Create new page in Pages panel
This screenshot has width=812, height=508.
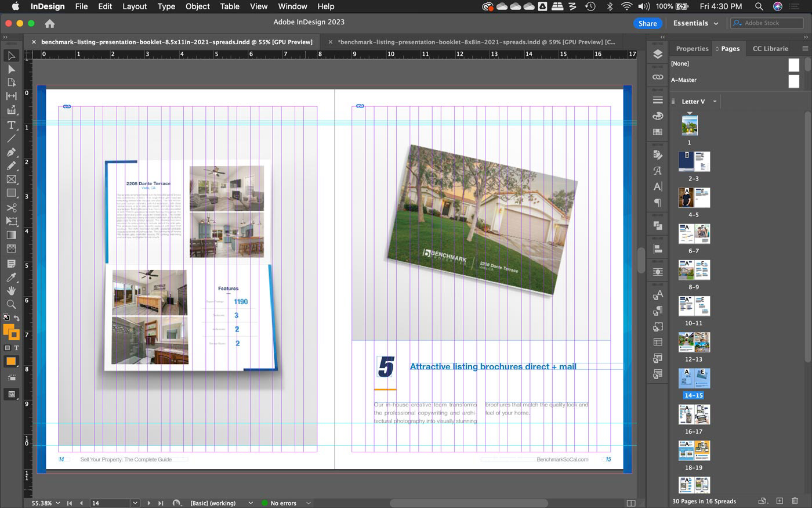point(780,501)
